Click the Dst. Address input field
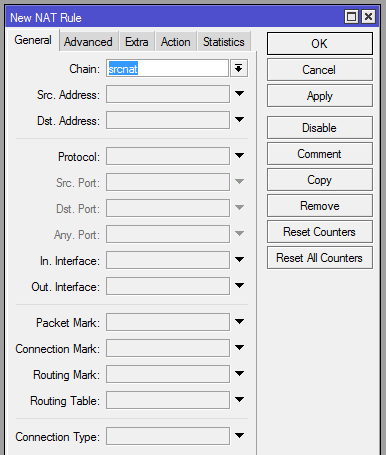The image size is (386, 455). click(x=168, y=120)
